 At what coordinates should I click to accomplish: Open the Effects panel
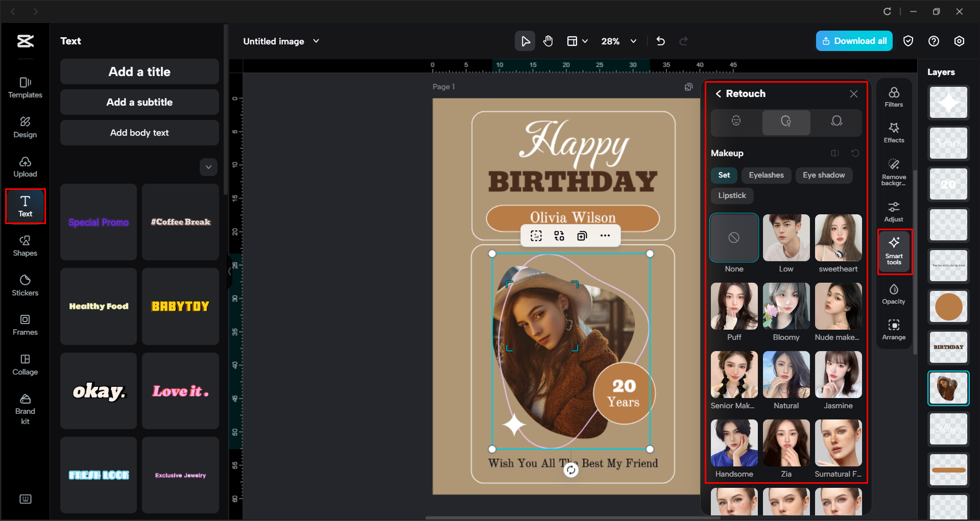point(894,132)
